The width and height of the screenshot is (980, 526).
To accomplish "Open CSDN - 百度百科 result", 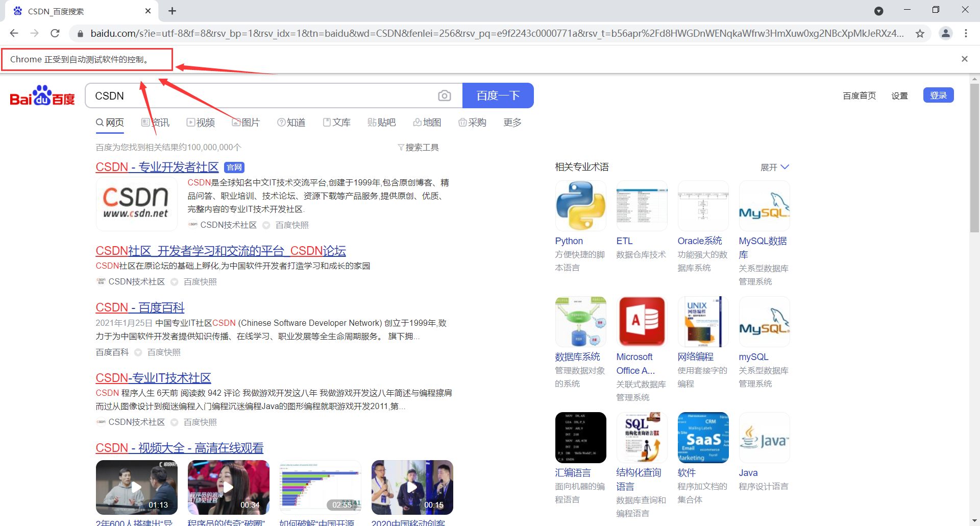I will 140,307.
